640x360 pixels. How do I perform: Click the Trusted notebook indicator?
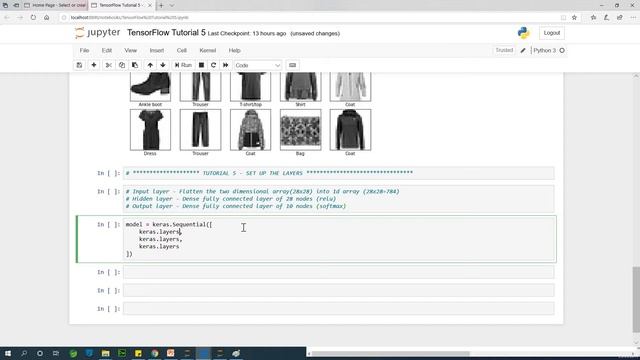[x=504, y=50]
